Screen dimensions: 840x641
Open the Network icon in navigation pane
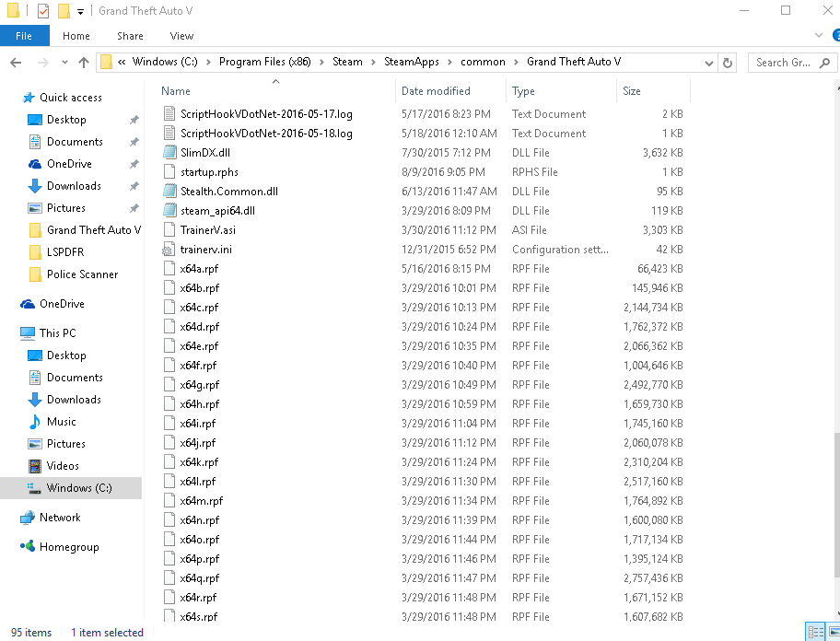[x=28, y=518]
